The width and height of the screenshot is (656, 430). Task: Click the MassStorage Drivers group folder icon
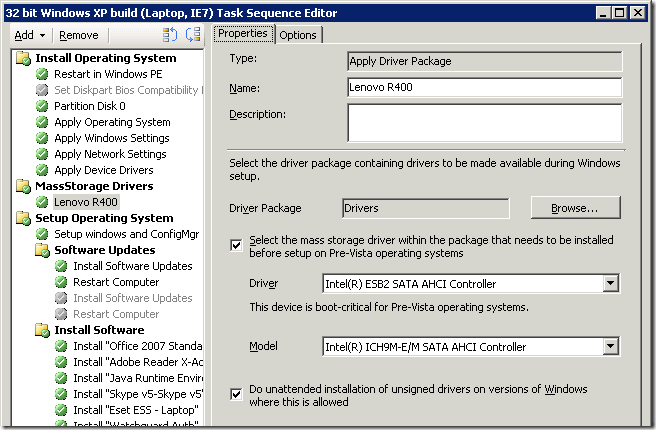click(x=23, y=186)
